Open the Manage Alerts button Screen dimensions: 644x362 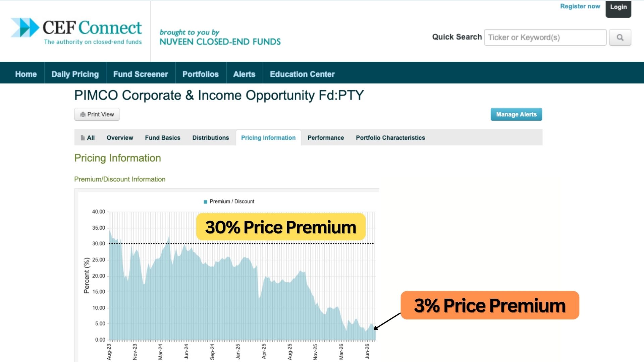(x=516, y=114)
